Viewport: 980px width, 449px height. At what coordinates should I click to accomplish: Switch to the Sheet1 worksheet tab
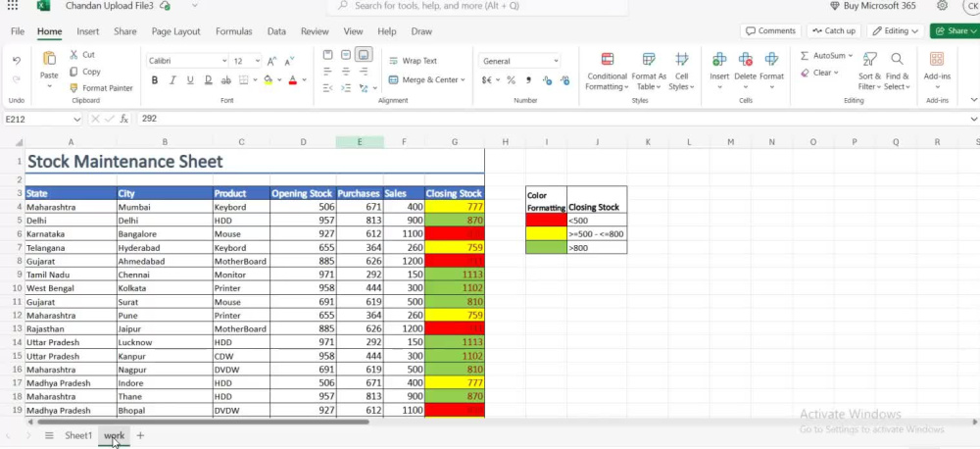coord(78,436)
